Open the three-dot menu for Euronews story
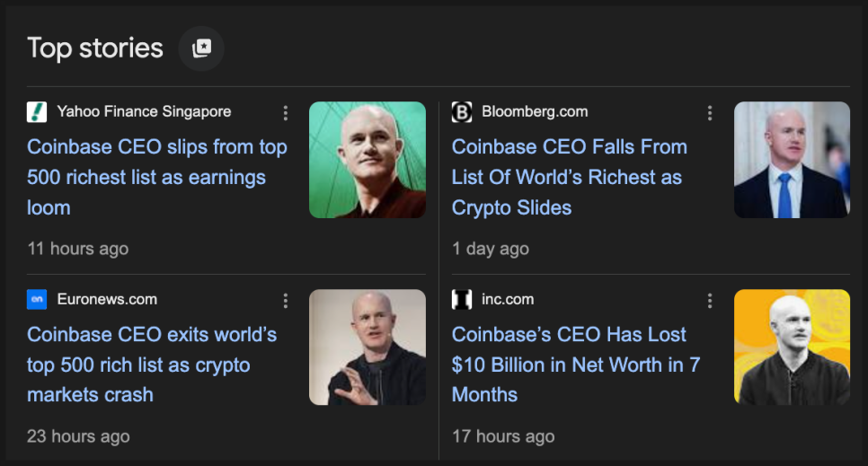The height and width of the screenshot is (466, 868). (x=286, y=300)
